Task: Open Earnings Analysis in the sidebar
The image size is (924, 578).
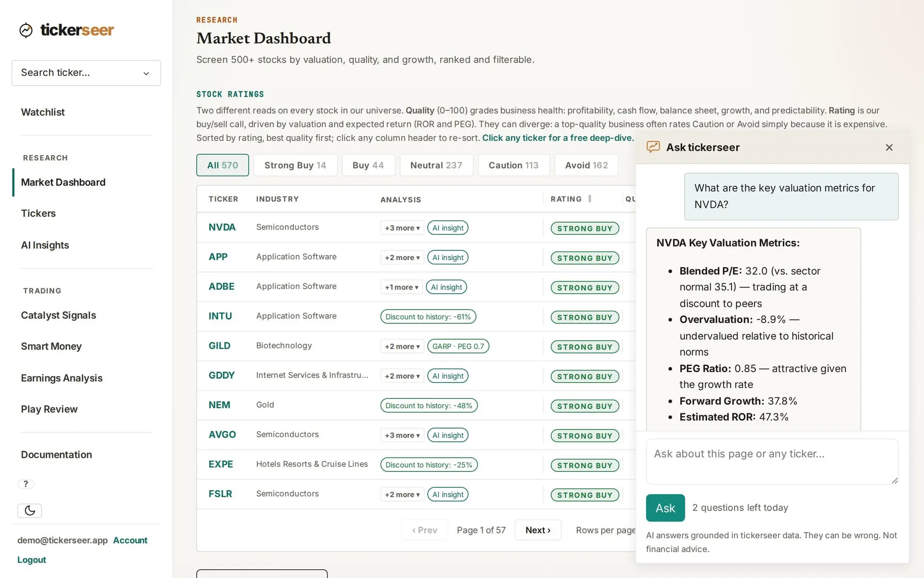Action: (62, 378)
